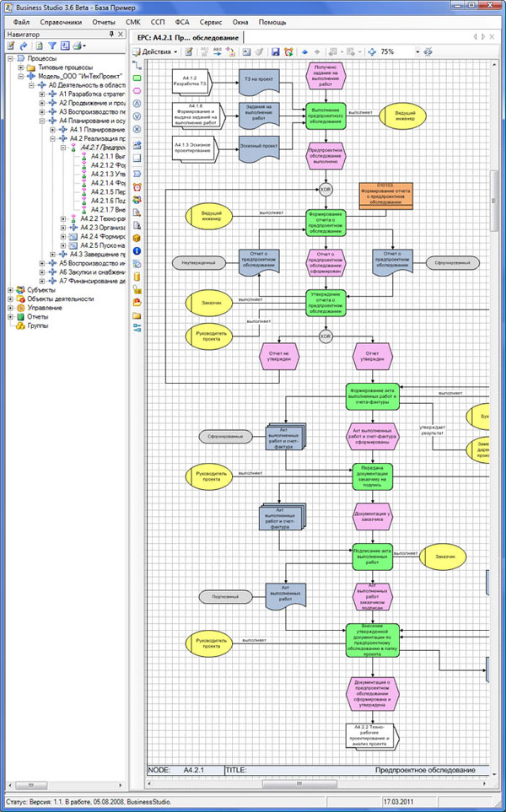Expand the Субъекты tree node
Screen dimensions: 506x812
11,290
